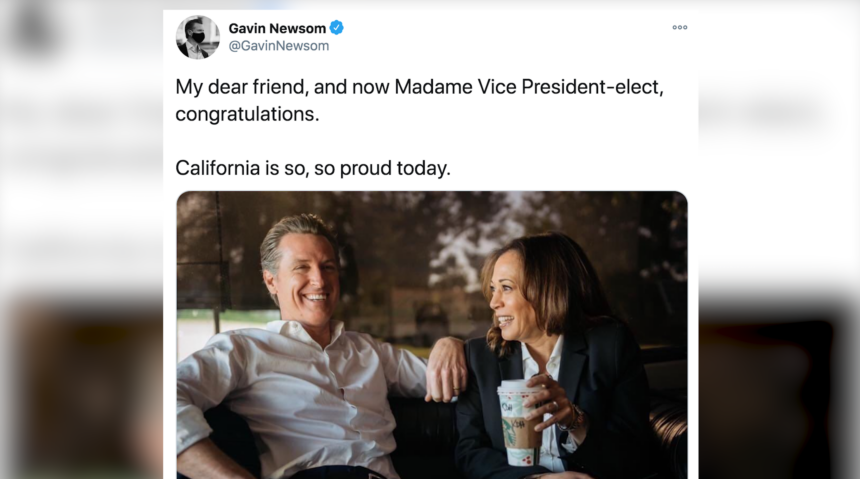Click the woman in the dark blazer

(560, 370)
